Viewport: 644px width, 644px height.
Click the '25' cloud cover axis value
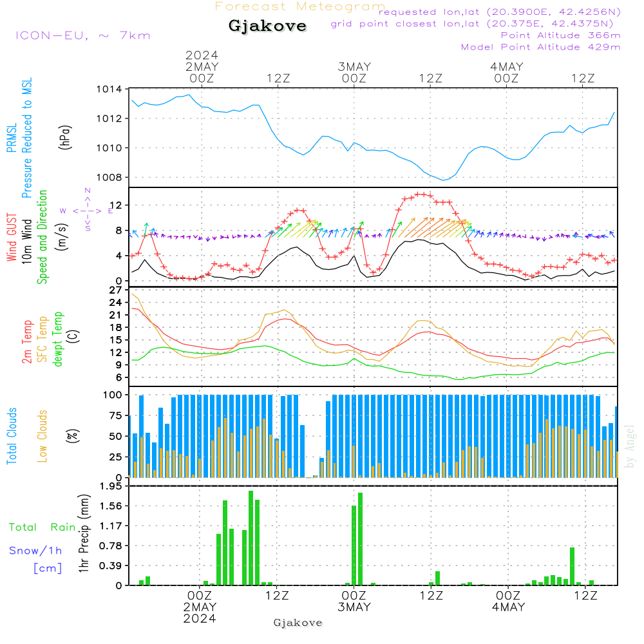coord(116,457)
